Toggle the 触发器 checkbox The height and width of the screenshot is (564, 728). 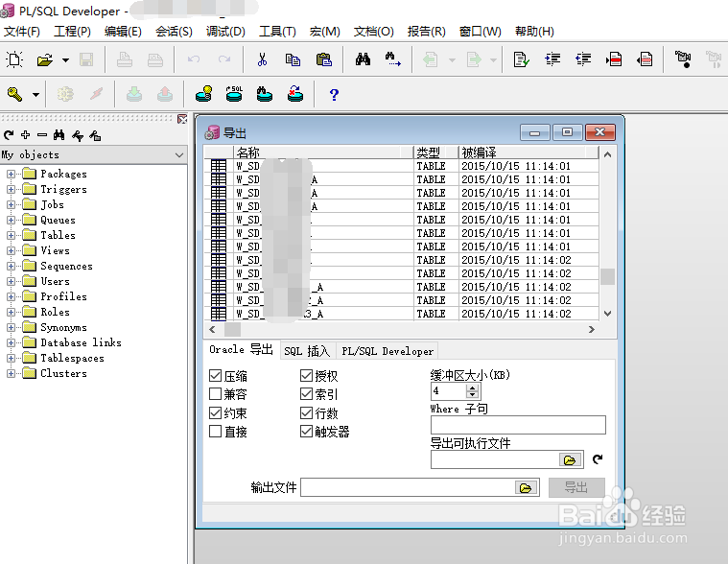306,432
